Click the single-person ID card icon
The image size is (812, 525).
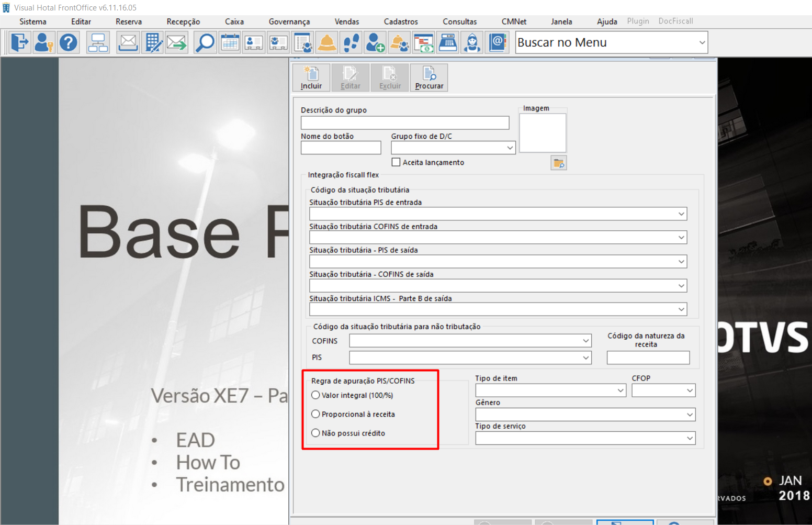254,42
